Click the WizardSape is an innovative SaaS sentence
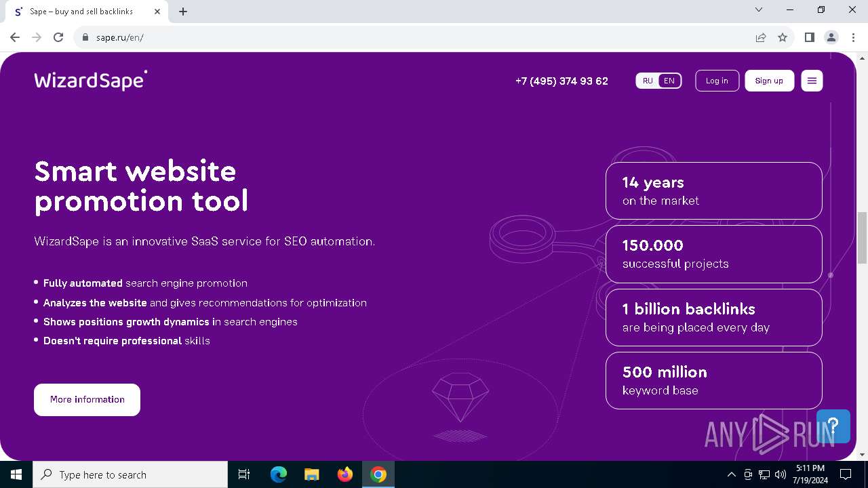 204,241
